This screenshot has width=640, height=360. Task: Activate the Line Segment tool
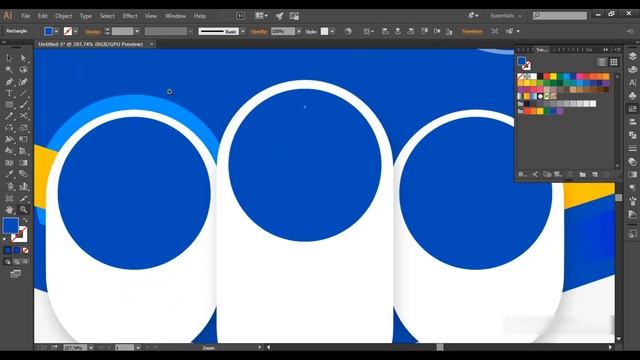tap(23, 93)
